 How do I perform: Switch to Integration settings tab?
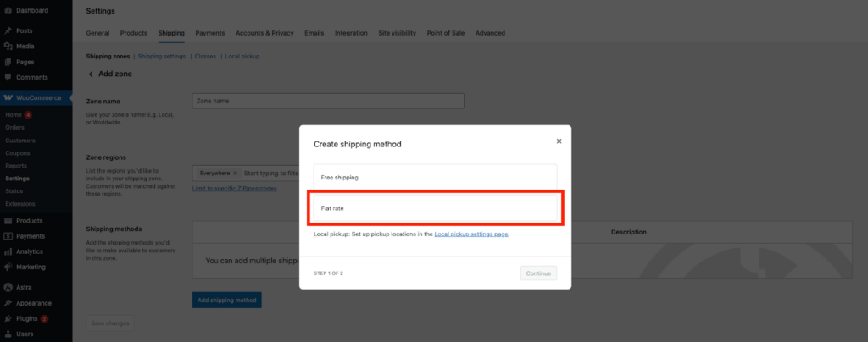pos(351,33)
